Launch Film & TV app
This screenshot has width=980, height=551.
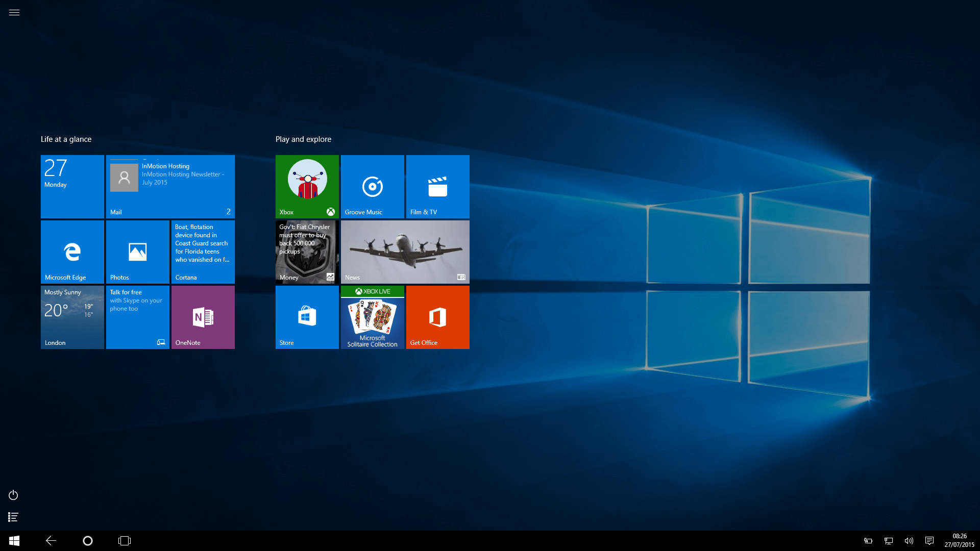437,186
